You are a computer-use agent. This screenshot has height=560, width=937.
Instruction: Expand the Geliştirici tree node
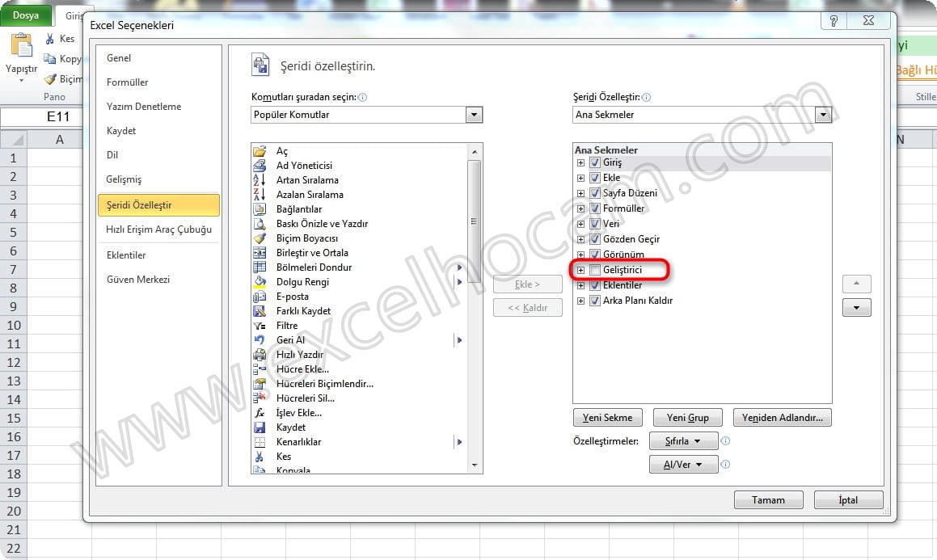coord(580,270)
